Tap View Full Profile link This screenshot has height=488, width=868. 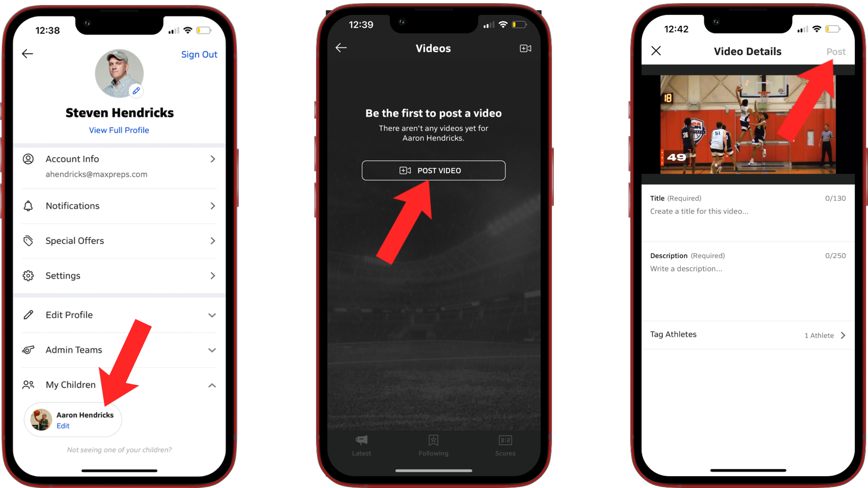click(118, 130)
